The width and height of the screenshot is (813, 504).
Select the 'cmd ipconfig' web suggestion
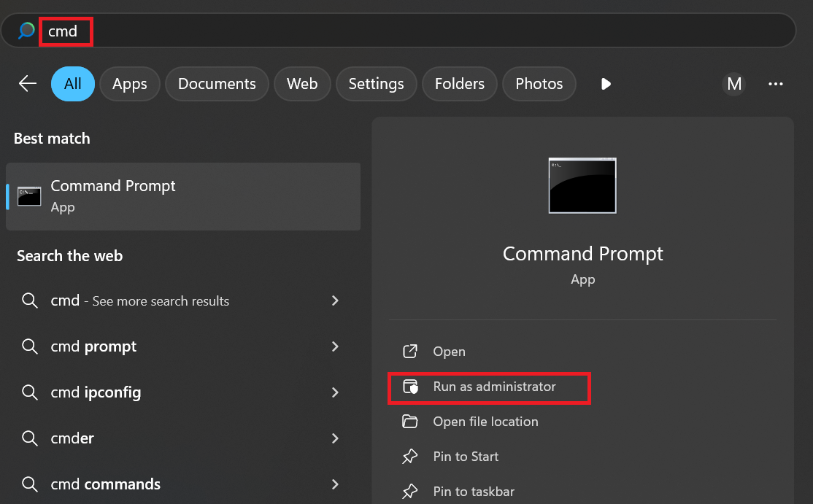[183, 392]
